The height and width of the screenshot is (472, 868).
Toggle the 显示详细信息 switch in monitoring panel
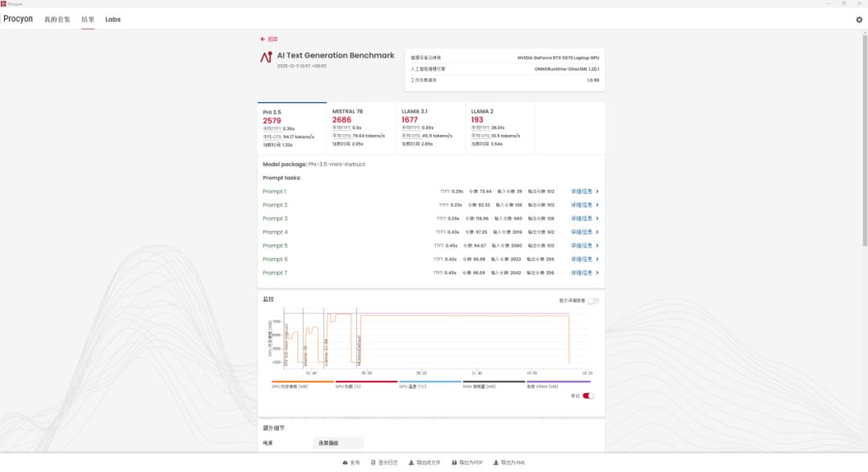(x=593, y=301)
